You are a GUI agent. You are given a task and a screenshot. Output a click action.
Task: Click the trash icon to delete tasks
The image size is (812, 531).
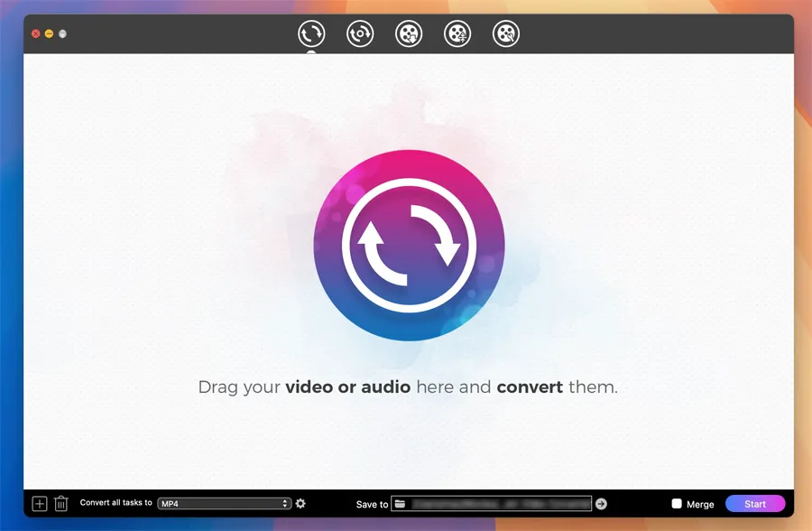tap(61, 504)
